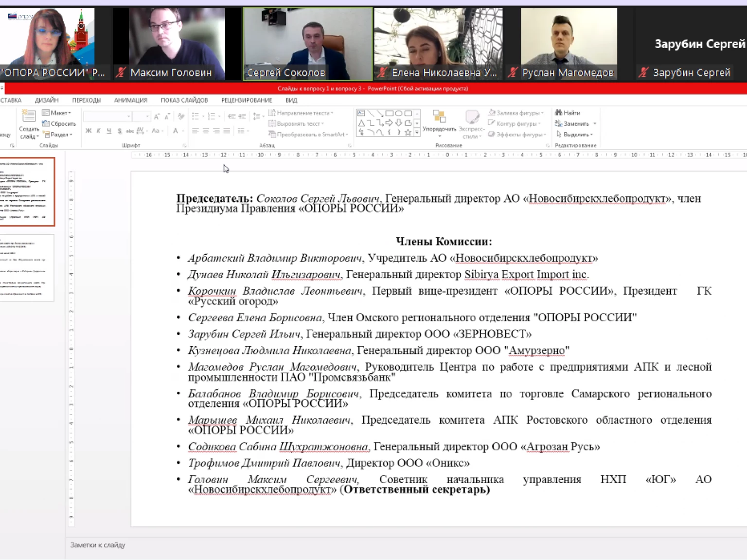
Task: Click Найти to find text
Action: 568,113
